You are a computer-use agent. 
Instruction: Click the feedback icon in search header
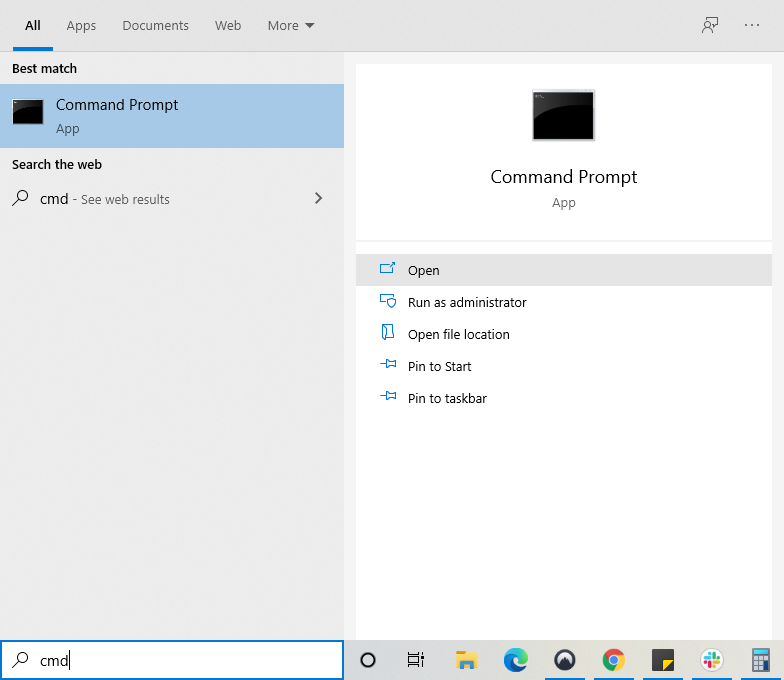710,26
